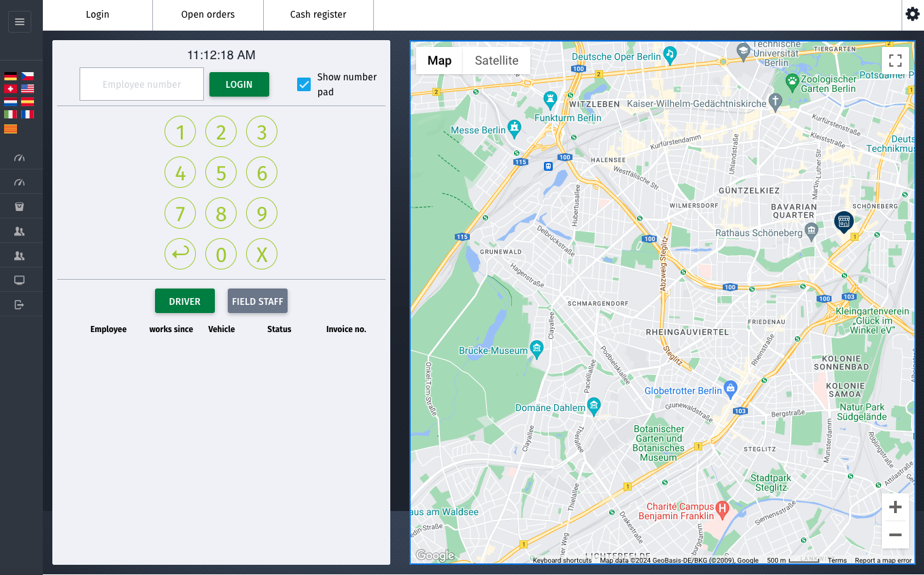Screen dimensions: 924x575
Task: Open the first users icon in the sidebar
Action: (x=19, y=231)
